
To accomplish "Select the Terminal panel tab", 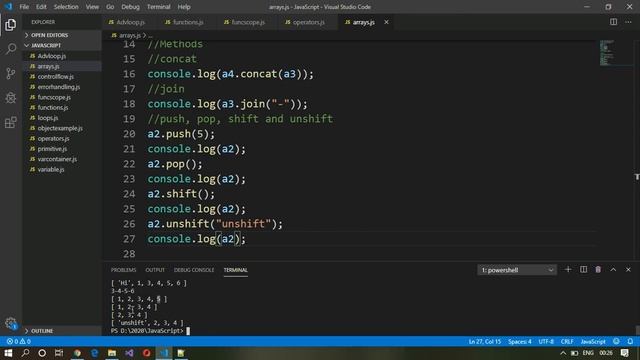I will point(236,270).
